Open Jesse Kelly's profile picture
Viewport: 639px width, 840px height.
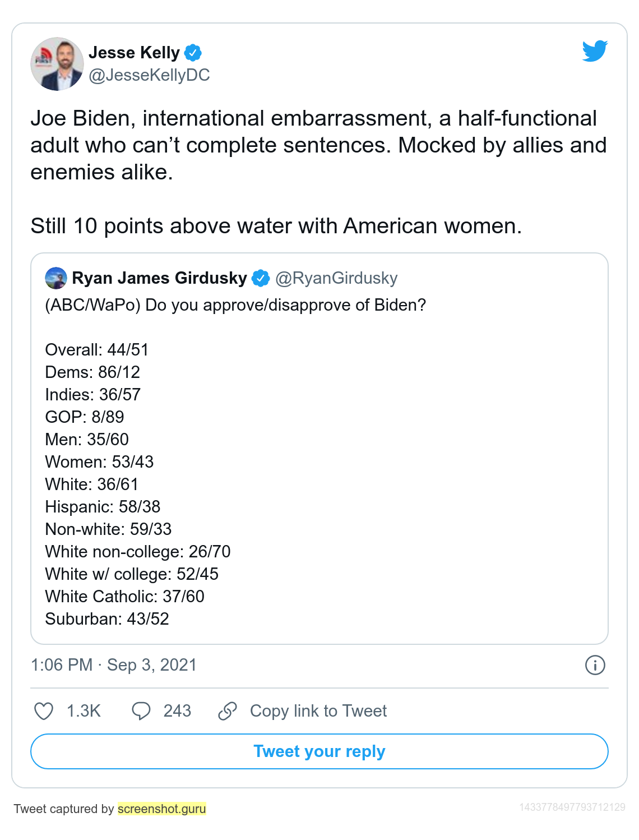(x=57, y=64)
